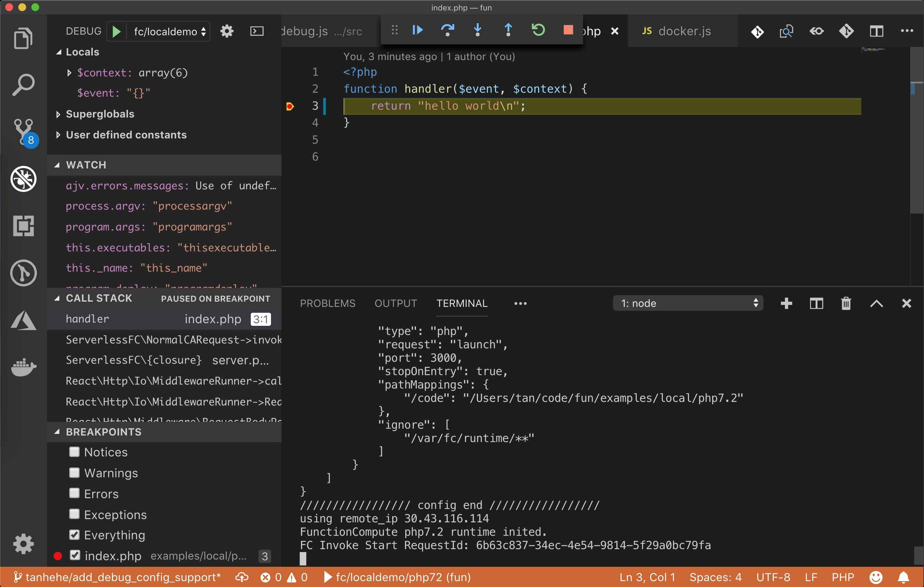Stop debugging with the red square

point(568,30)
